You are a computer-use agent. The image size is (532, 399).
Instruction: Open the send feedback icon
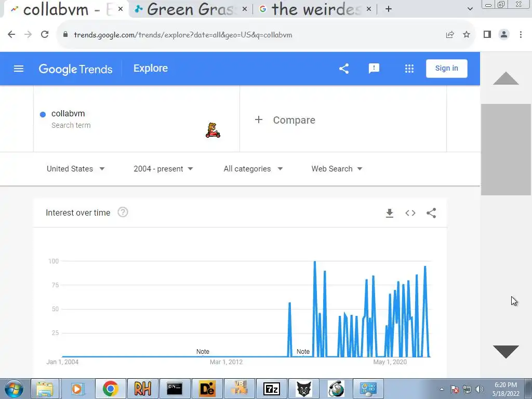pyautogui.click(x=374, y=69)
